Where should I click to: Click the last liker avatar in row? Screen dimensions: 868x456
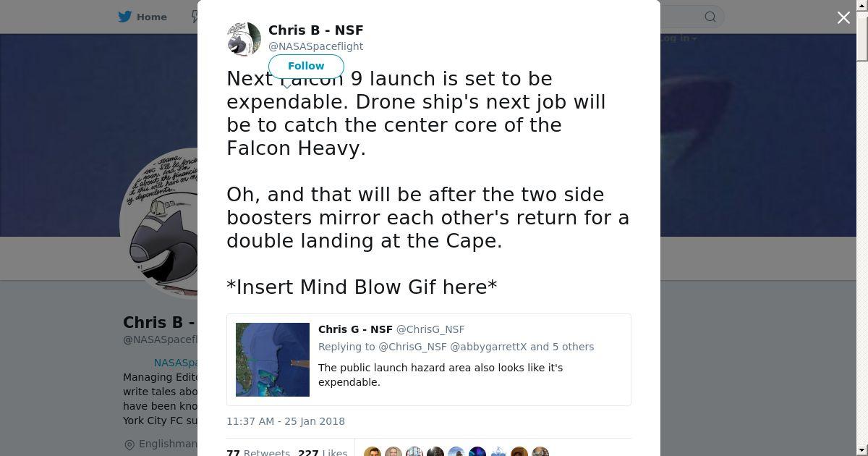click(x=540, y=452)
